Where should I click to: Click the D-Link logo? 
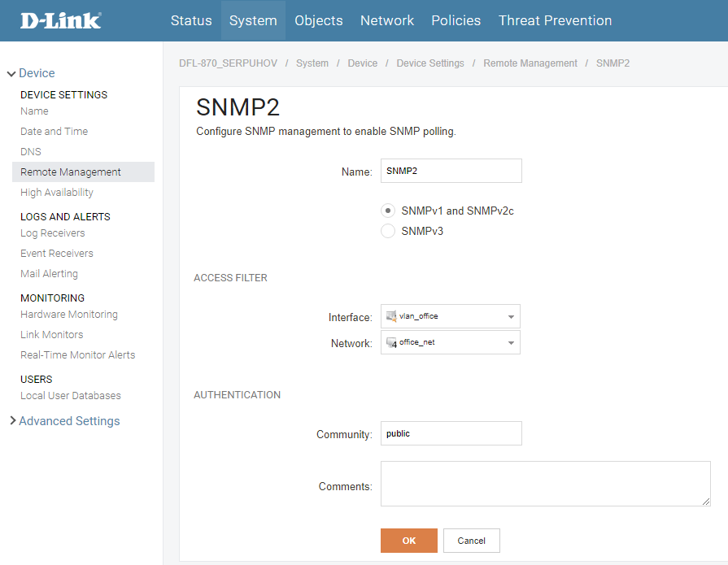(61, 20)
